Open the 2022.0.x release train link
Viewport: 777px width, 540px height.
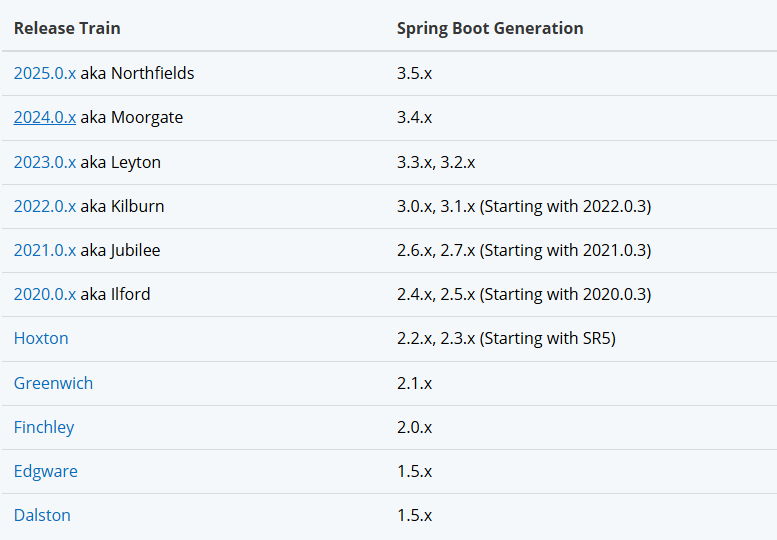coord(45,206)
